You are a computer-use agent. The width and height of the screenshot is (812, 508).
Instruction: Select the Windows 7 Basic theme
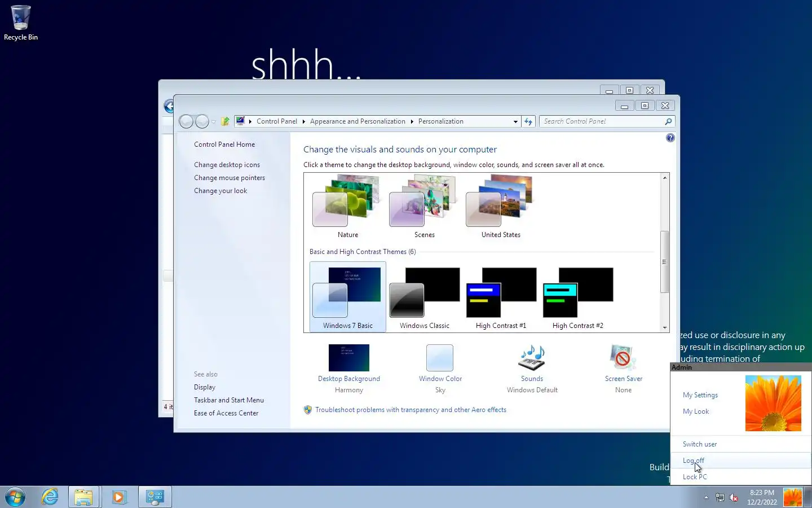(x=347, y=297)
